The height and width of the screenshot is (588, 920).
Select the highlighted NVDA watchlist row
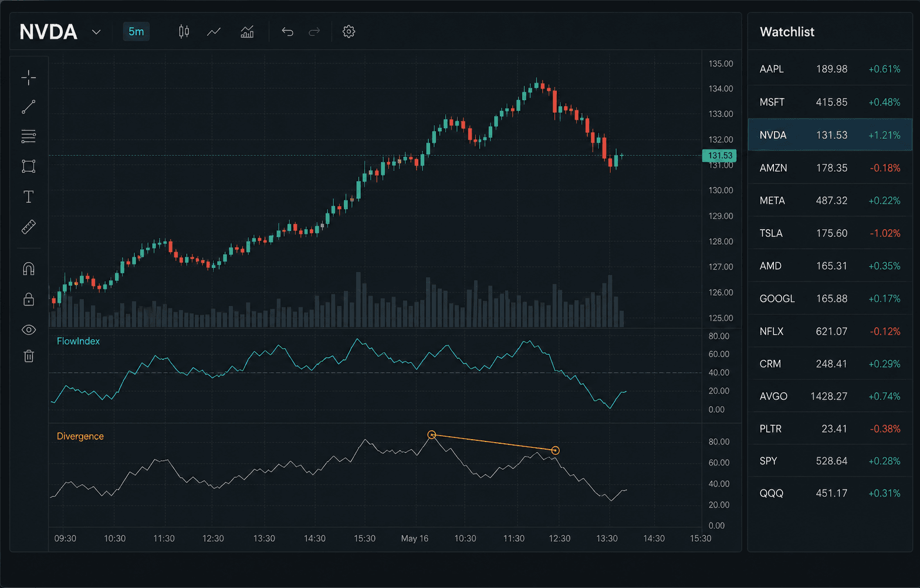coord(830,135)
